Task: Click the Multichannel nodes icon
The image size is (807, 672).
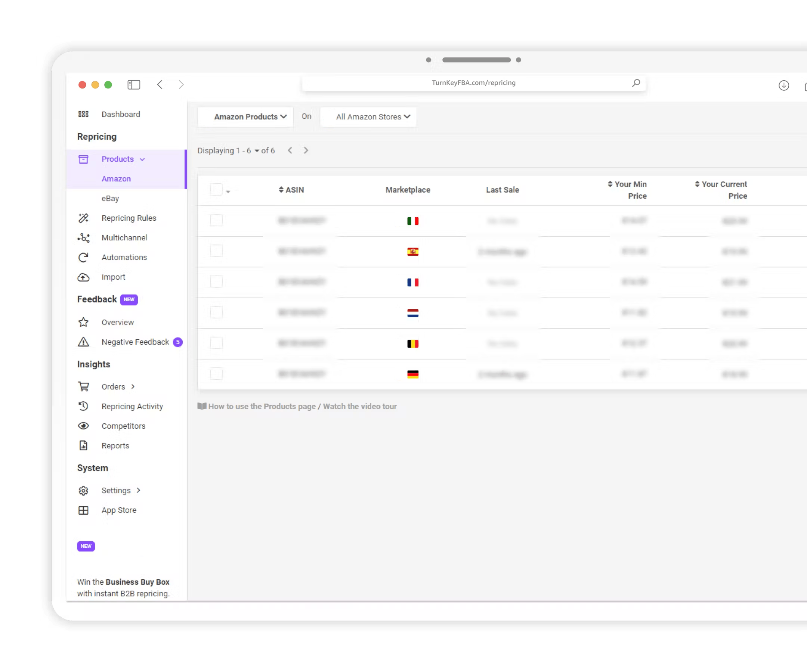Action: 83,238
